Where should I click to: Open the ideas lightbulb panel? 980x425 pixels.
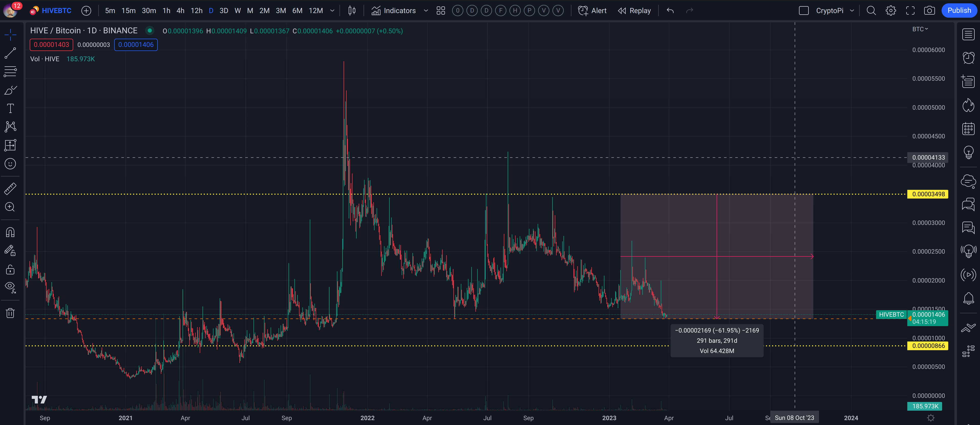tap(968, 152)
